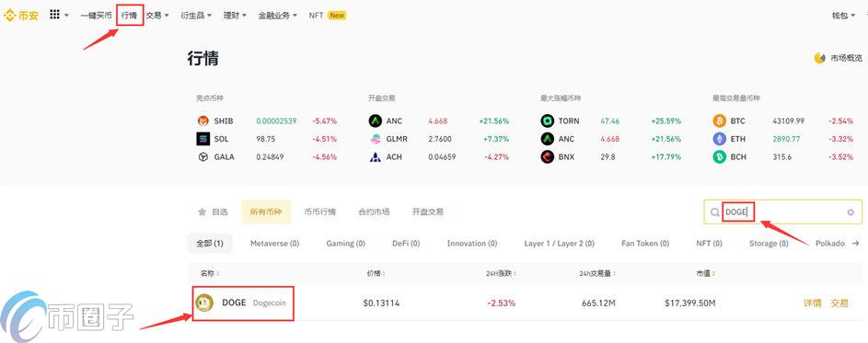The image size is (868, 343).
Task: Expand the 交易 dropdown menu
Action: (157, 16)
